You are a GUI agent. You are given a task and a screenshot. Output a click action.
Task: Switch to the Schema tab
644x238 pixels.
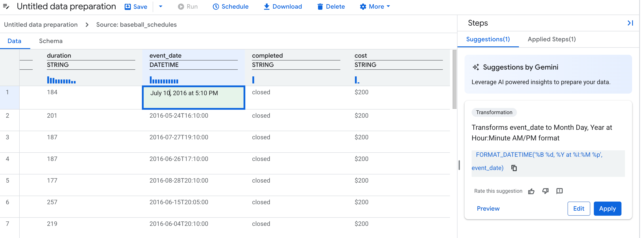51,41
